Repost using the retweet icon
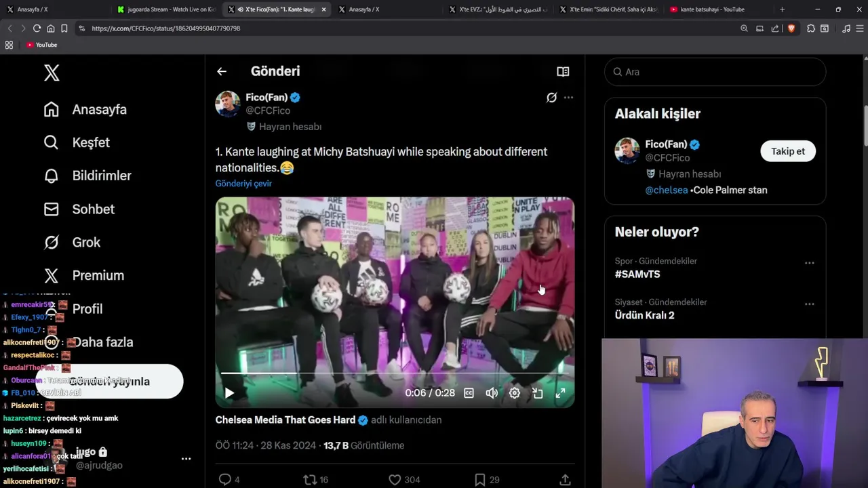The image size is (868, 488). [310, 480]
